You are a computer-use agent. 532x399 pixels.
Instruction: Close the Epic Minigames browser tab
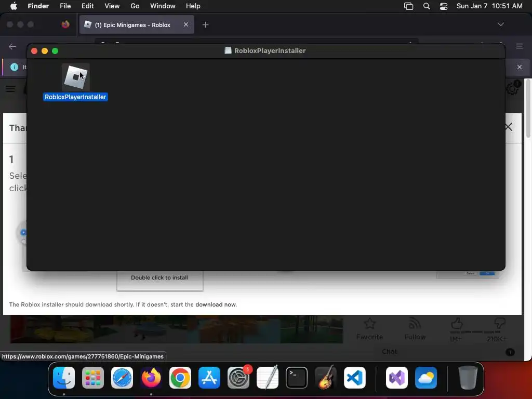click(186, 24)
